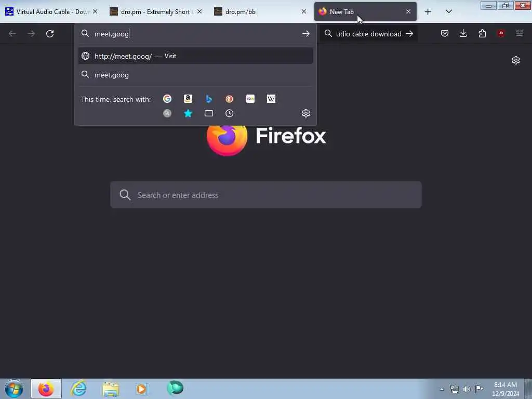Search this time with eBay
This screenshot has height=399, width=532.
(x=250, y=99)
